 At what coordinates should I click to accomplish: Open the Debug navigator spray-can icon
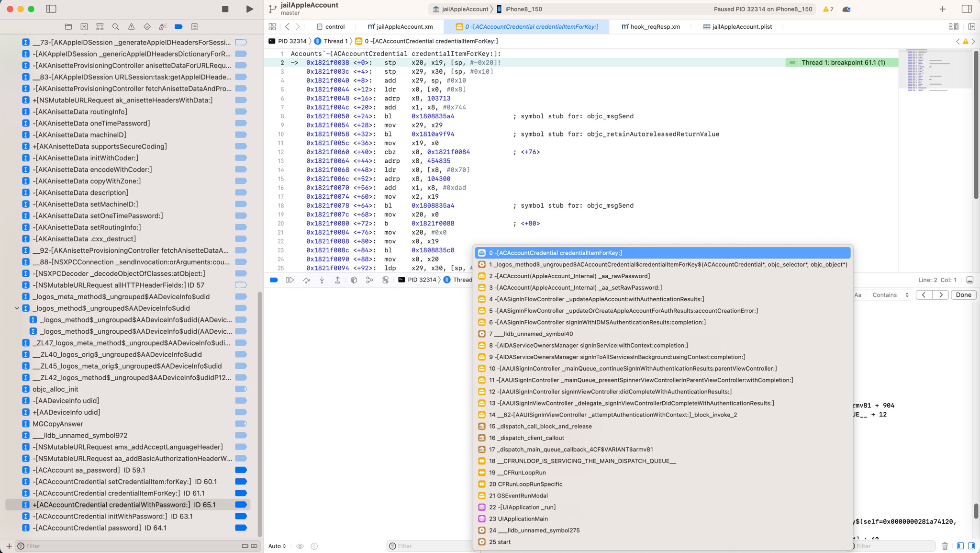click(x=163, y=27)
